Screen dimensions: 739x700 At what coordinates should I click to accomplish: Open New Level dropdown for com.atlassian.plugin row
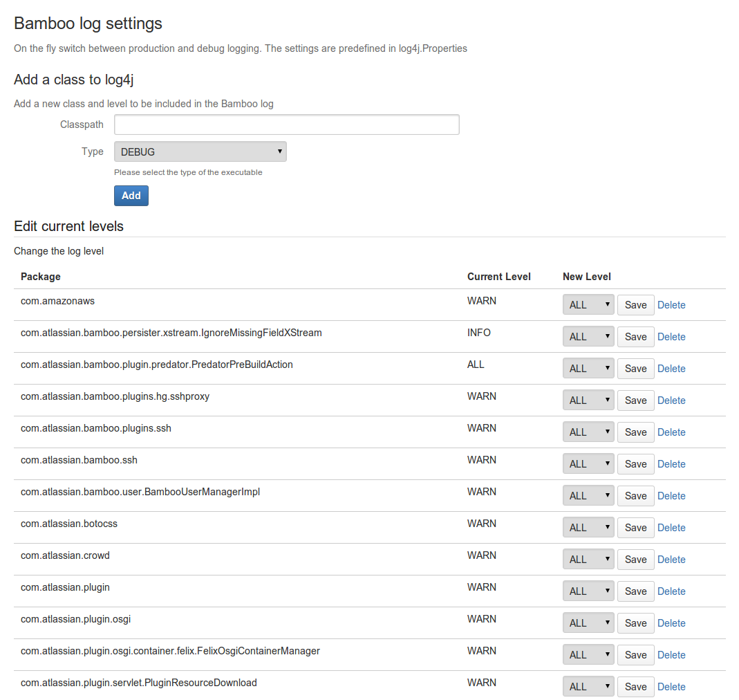588,591
